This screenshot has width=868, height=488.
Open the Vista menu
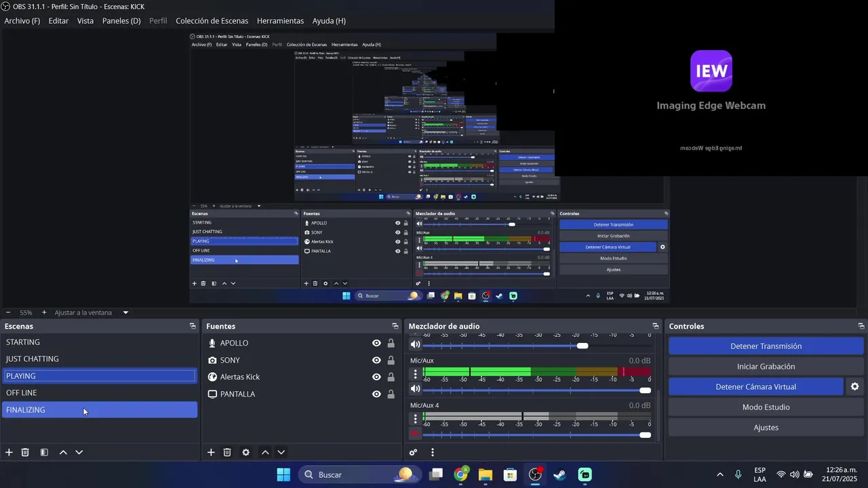pyautogui.click(x=85, y=21)
